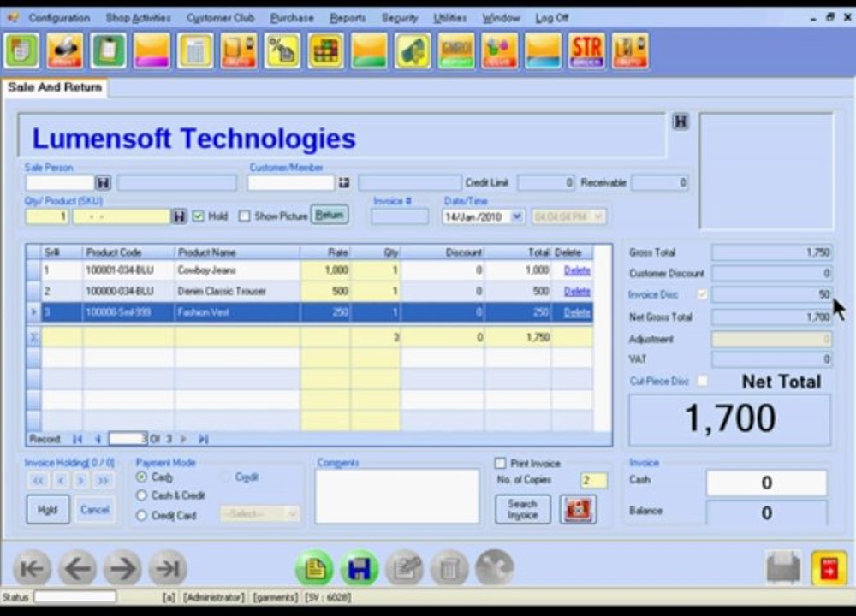Click the orange icon with blue stripe
The image size is (856, 616).
click(544, 50)
